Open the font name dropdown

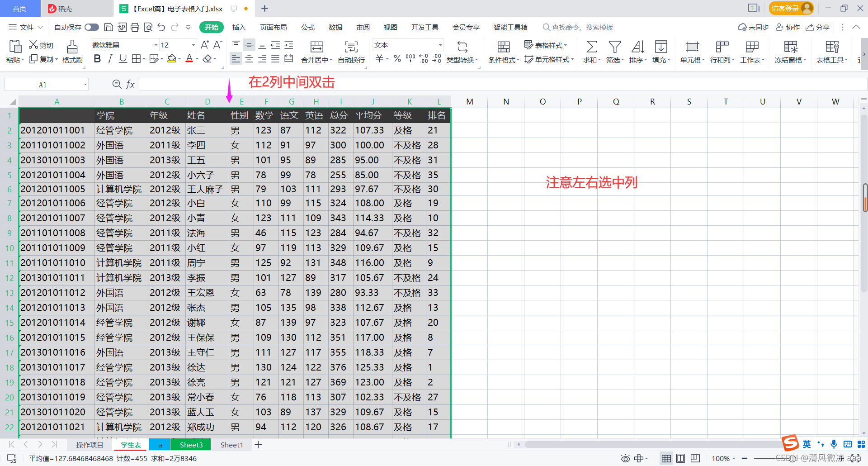[x=156, y=45]
